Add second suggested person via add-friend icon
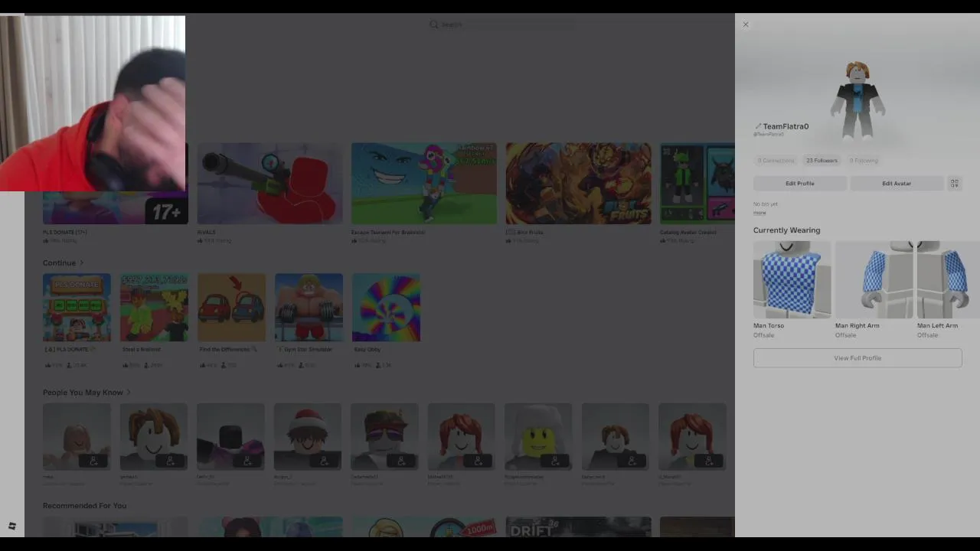 point(170,461)
